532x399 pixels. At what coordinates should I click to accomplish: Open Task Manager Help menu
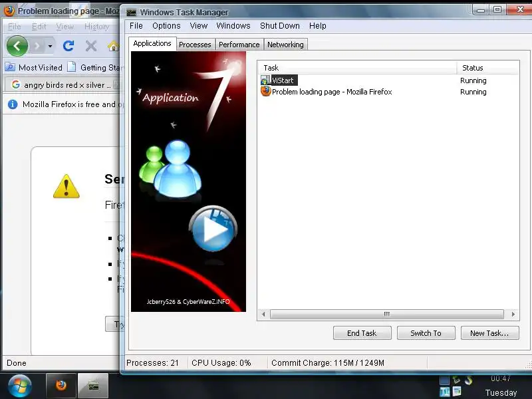click(x=318, y=26)
